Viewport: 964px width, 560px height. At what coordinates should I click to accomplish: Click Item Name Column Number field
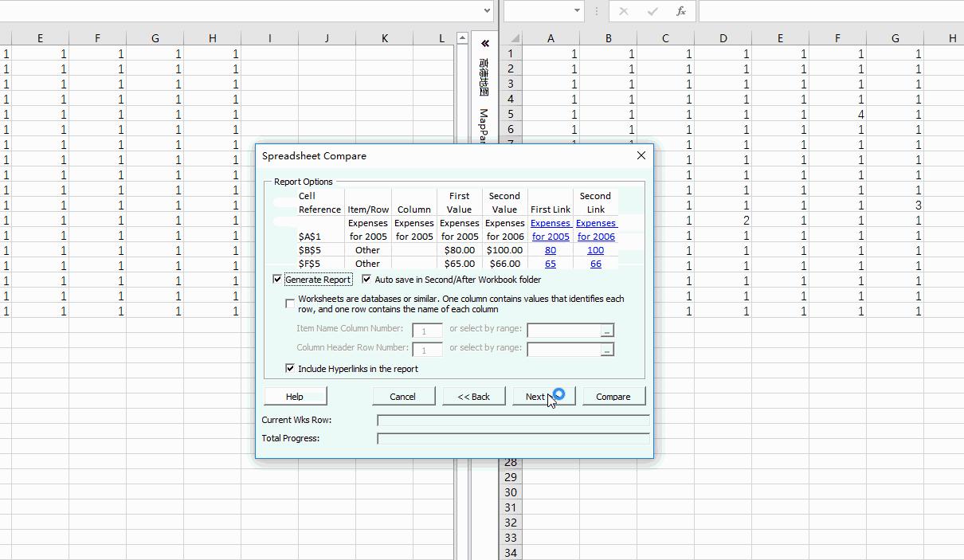pos(427,331)
